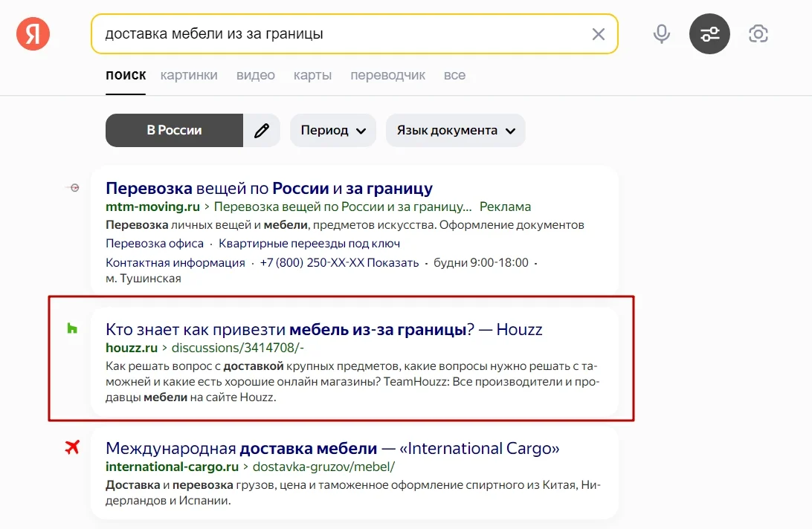812x529 pixels.
Task: Open the "Язык документа" dropdown
Action: coord(455,131)
